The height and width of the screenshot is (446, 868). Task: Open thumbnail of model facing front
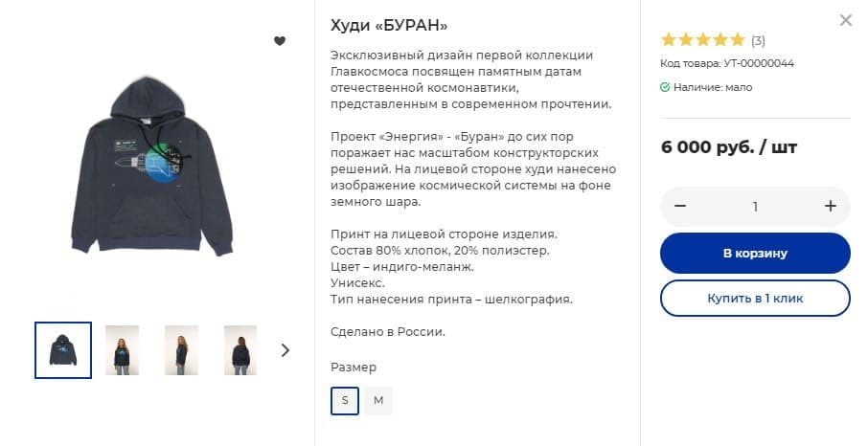(x=123, y=350)
